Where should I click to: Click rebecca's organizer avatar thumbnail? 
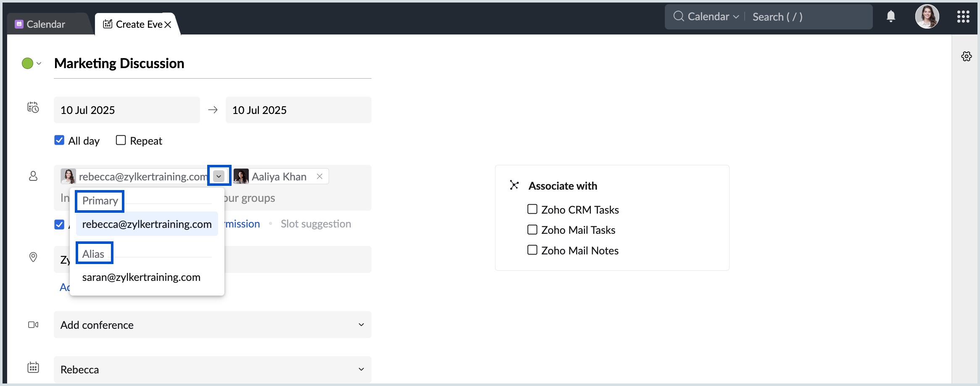(x=68, y=176)
